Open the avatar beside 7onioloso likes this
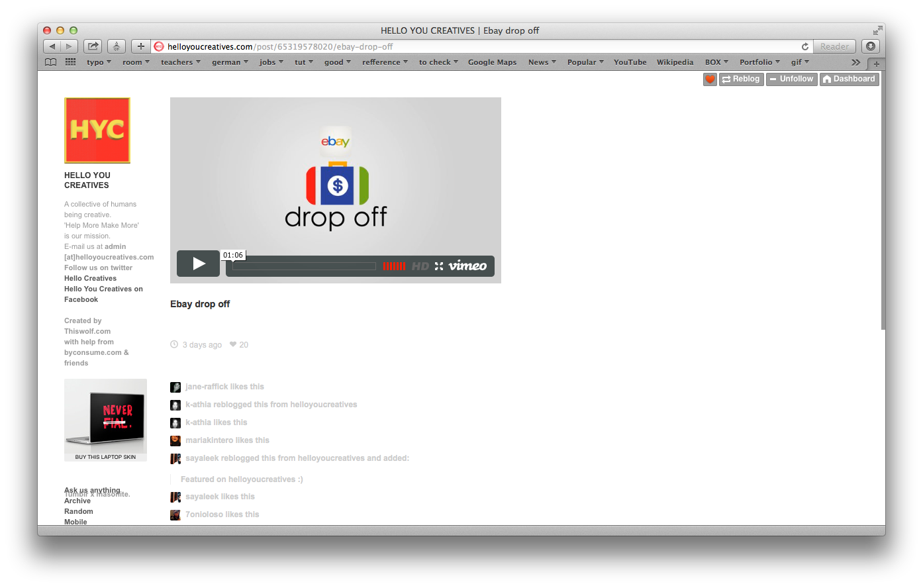923x588 pixels. pyautogui.click(x=175, y=515)
